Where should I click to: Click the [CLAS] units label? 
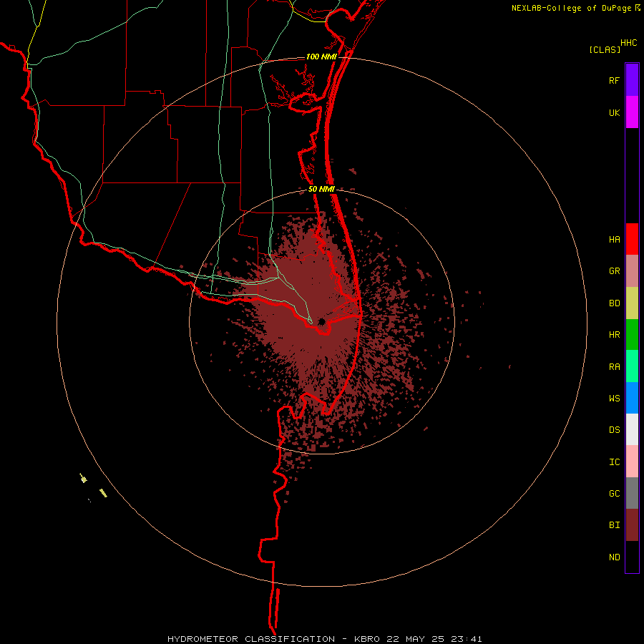(605, 49)
